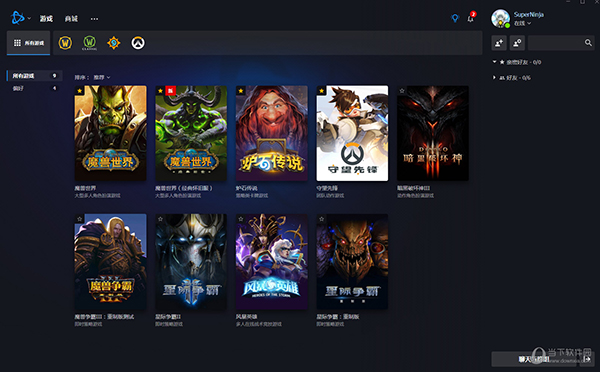Image resolution: width=600 pixels, height=372 pixels.
Task: Click 星际争霸 remastered title text under card
Action: click(338, 317)
